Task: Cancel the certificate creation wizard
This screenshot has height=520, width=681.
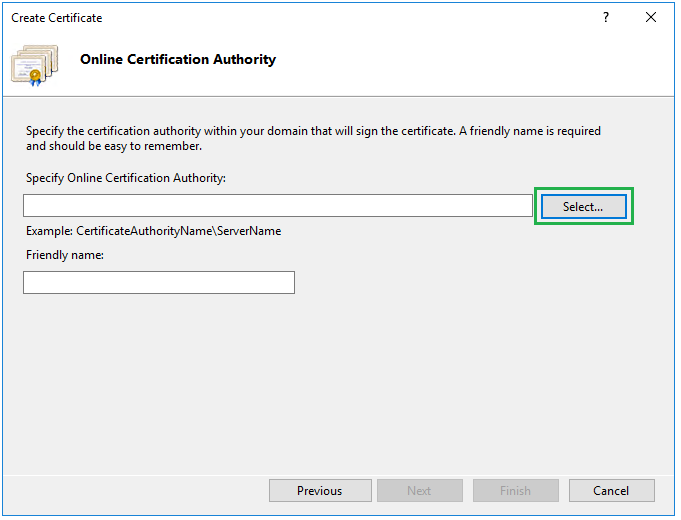Action: pos(611,490)
